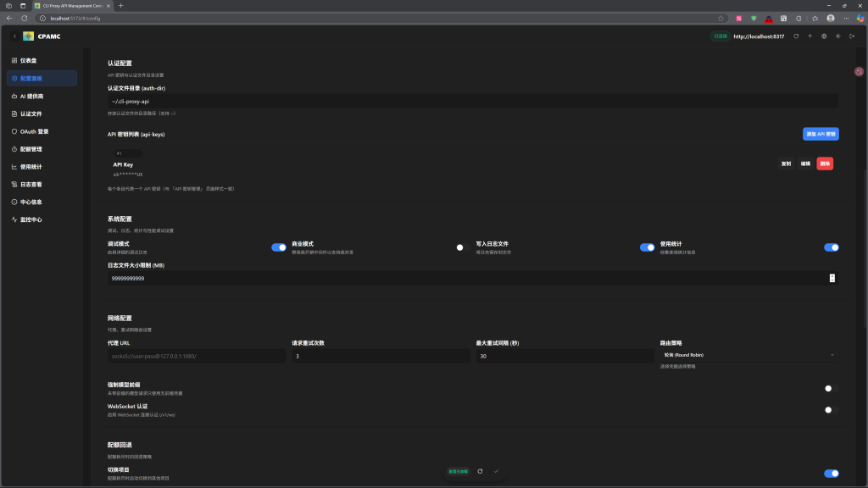The image size is (868, 488).
Task: Open the Copilot icon in browser toolbar
Action: (860, 19)
